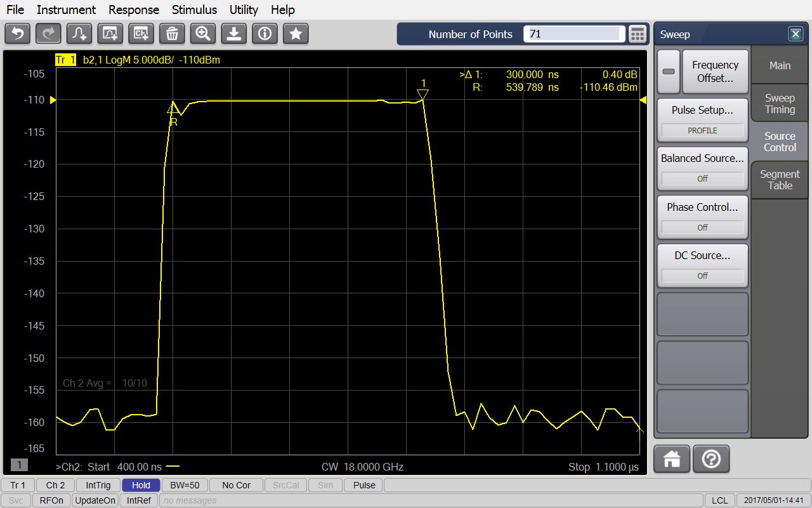Image resolution: width=812 pixels, height=508 pixels.
Task: Add a new channel
Action: pyautogui.click(x=140, y=34)
